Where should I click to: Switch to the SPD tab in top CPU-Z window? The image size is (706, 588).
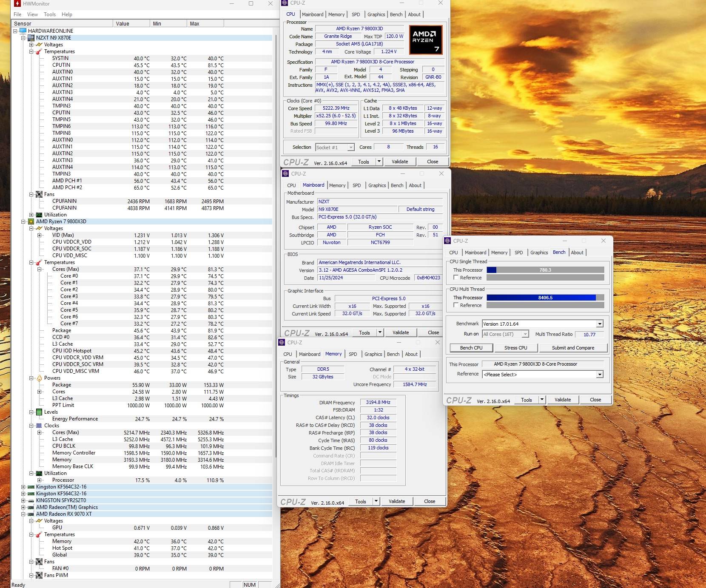[x=356, y=14]
